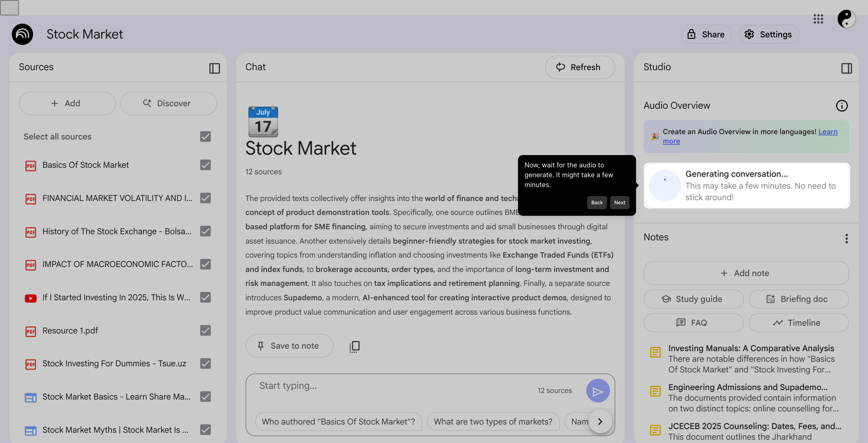The image size is (868, 443).
Task: Follow the Learn more link
Action: point(828,132)
